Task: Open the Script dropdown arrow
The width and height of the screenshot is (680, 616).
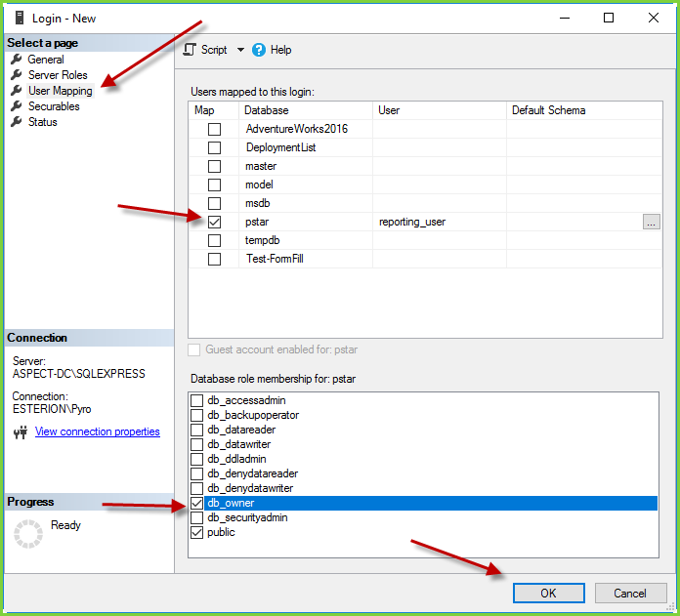Action: 240,50
